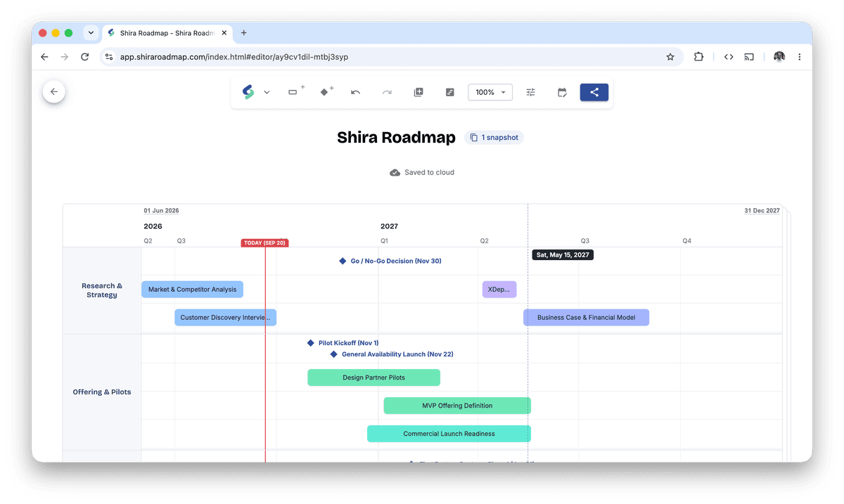Open the browser extensions puzzle icon
This screenshot has height=504, width=844.
click(x=698, y=57)
